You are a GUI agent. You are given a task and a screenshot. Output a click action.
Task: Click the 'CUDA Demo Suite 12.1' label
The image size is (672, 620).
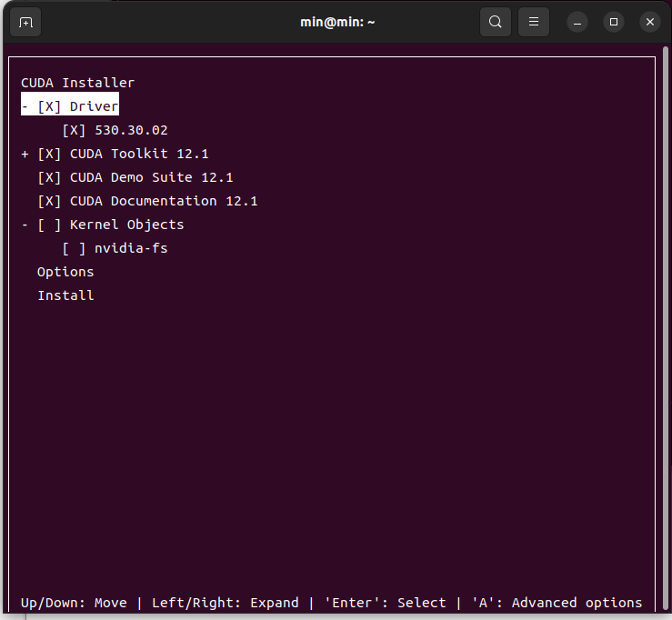[x=151, y=177]
